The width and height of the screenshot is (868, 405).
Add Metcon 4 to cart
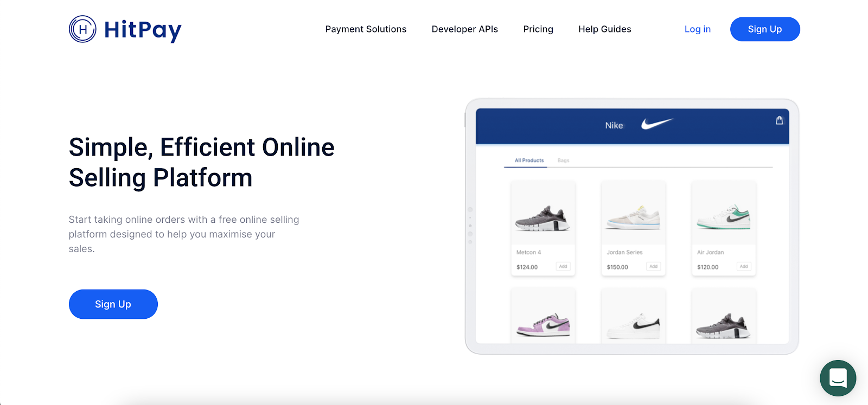(x=563, y=266)
